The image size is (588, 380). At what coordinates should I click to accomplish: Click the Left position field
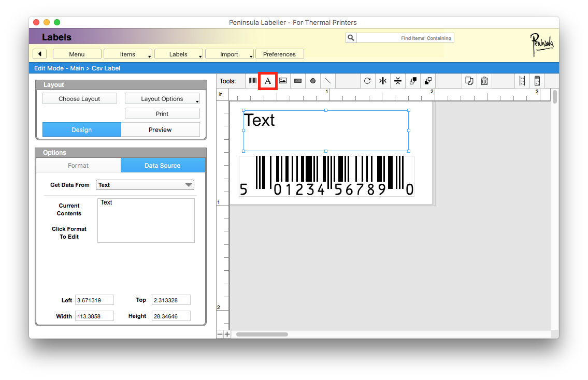pyautogui.click(x=94, y=300)
